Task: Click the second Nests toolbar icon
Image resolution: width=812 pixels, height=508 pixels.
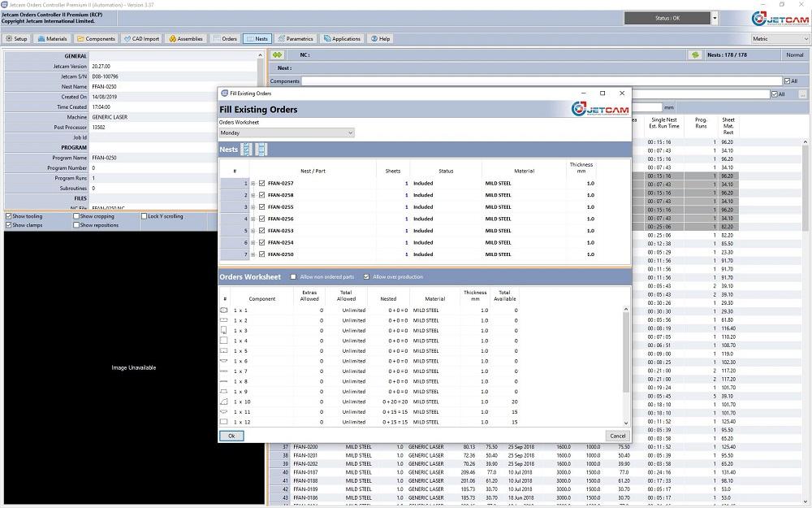Action: (261, 150)
